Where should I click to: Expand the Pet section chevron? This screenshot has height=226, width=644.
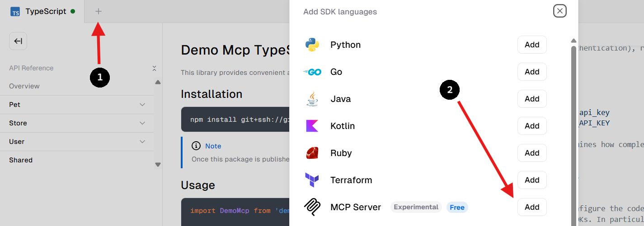click(x=142, y=105)
